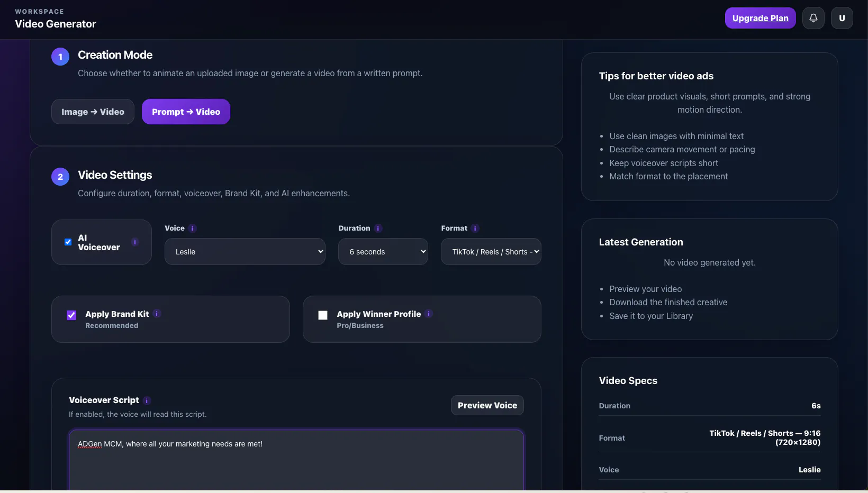Click the info icon beside Duration label

(x=378, y=229)
